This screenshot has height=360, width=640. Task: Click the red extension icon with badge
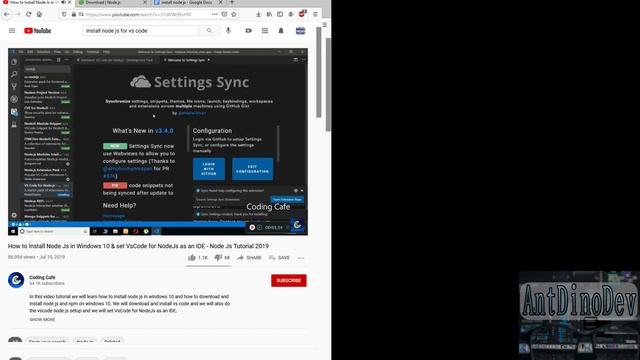click(302, 14)
